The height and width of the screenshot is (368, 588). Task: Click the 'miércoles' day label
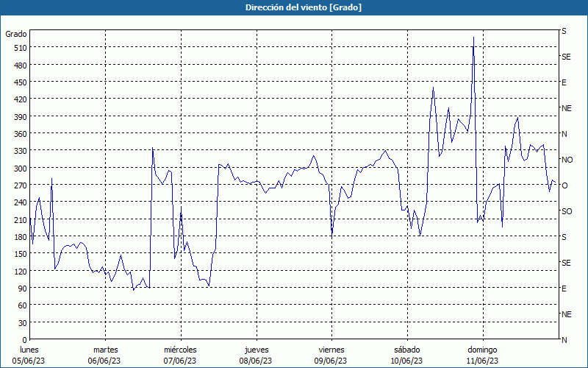tap(180, 350)
